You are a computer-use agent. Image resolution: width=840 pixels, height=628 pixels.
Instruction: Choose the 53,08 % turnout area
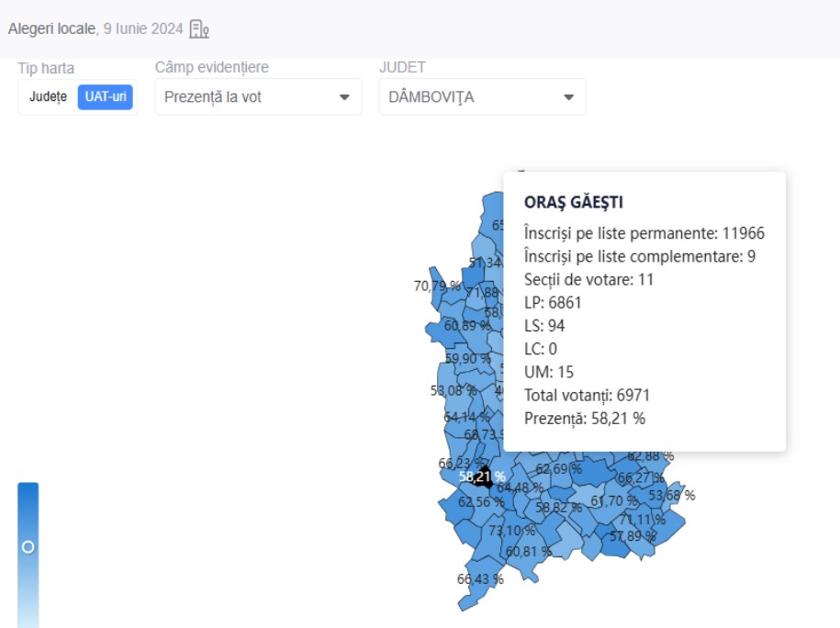tap(453, 390)
